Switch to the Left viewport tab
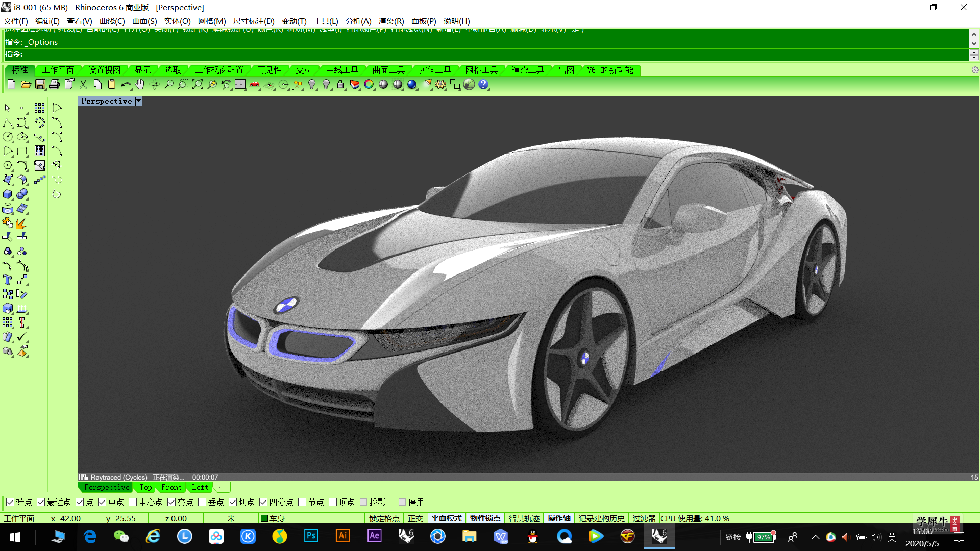Image resolution: width=980 pixels, height=551 pixels. pyautogui.click(x=200, y=487)
